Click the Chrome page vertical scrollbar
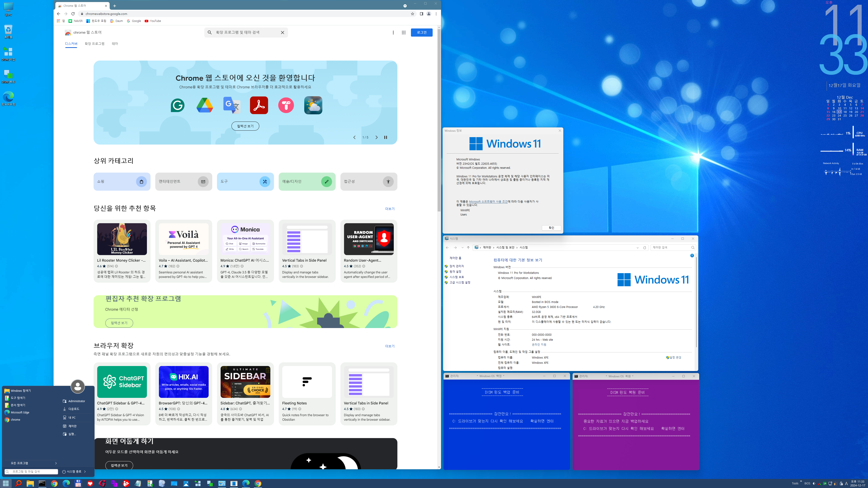This screenshot has width=868, height=488. pyautogui.click(x=439, y=121)
